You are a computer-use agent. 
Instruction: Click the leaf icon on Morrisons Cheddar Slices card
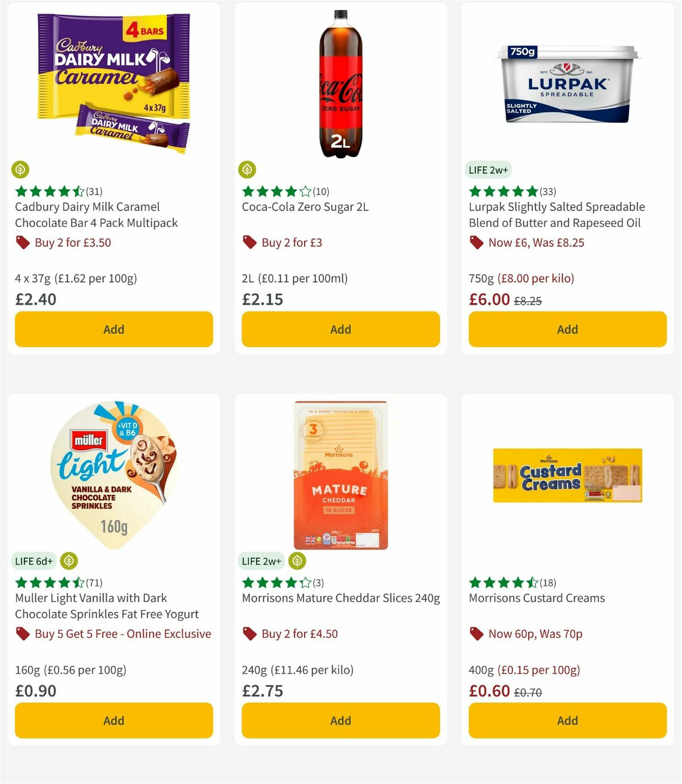coord(296,561)
